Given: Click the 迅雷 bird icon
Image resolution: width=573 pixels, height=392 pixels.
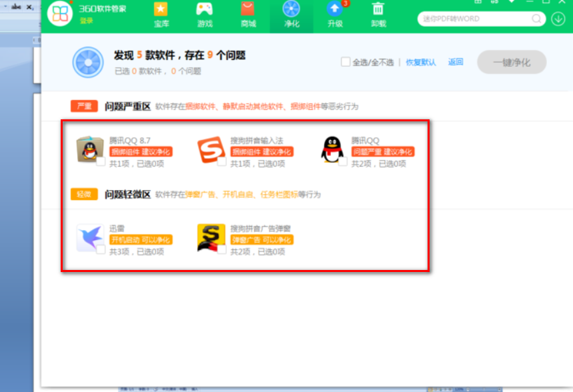Looking at the screenshot, I should point(90,237).
